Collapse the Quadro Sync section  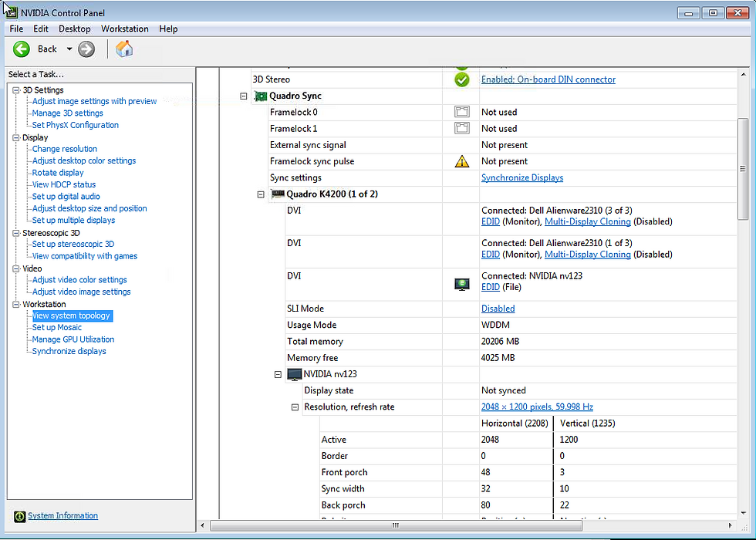244,96
